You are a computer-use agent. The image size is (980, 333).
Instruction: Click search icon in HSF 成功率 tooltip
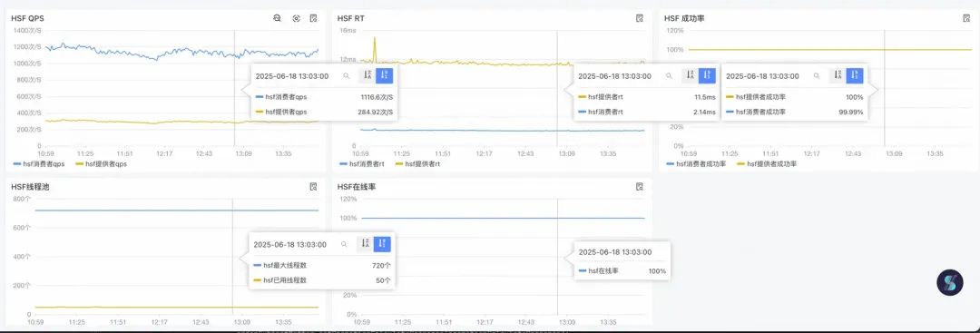[817, 75]
